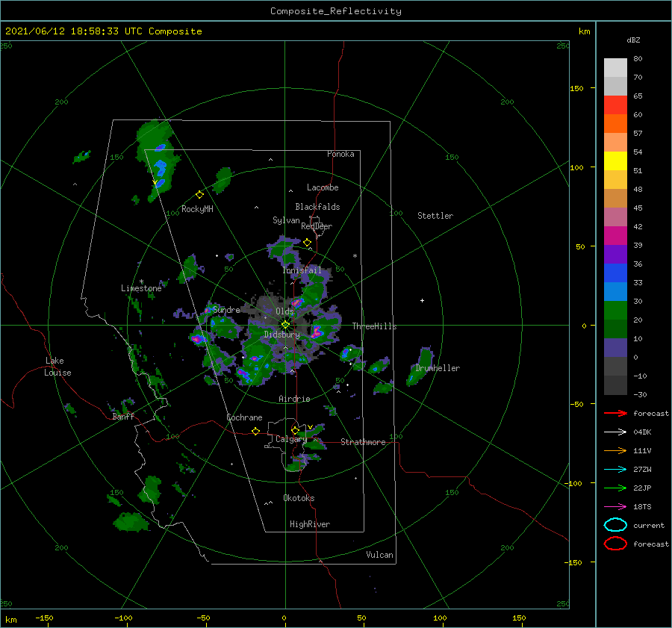Pick the bright yellow swatch in dBZ scale
This screenshot has height=628, width=672.
615,161
